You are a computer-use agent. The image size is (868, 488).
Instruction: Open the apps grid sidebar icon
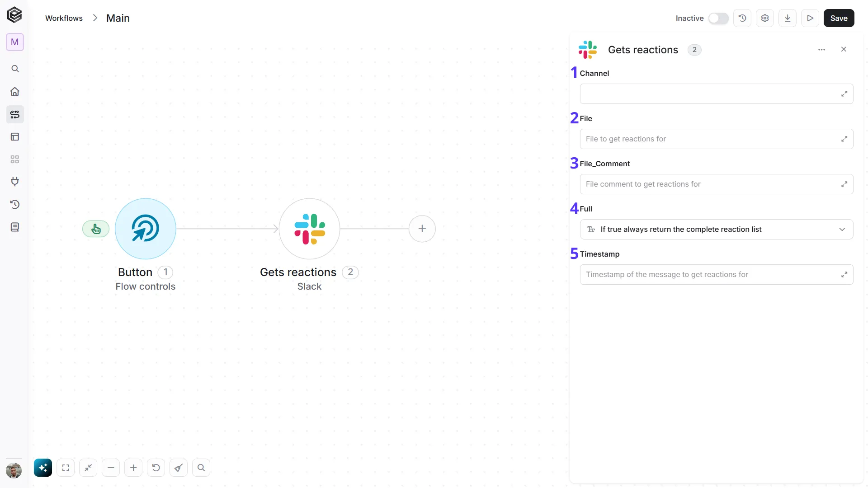pyautogui.click(x=15, y=160)
